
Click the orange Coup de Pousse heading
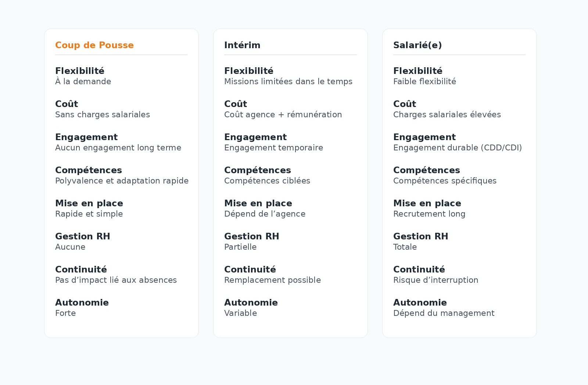[94, 45]
